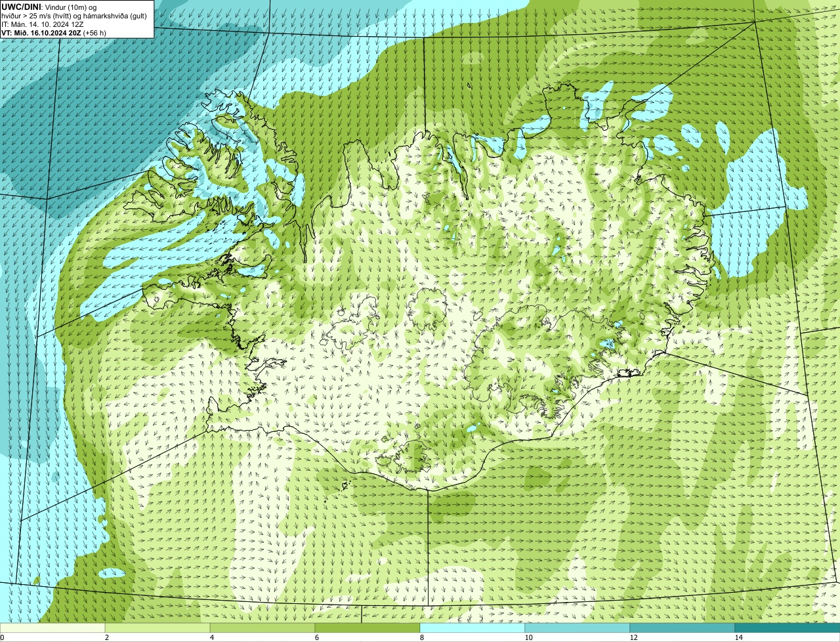Screen dimensions: 840x642
Task: Click the '0' label on the wind scale
Action: pyautogui.click(x=2, y=637)
